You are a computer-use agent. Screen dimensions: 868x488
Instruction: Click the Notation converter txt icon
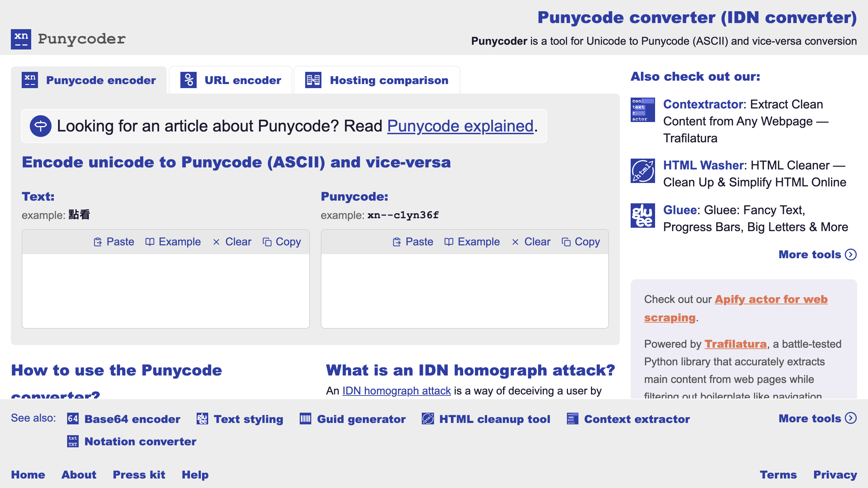[73, 441]
